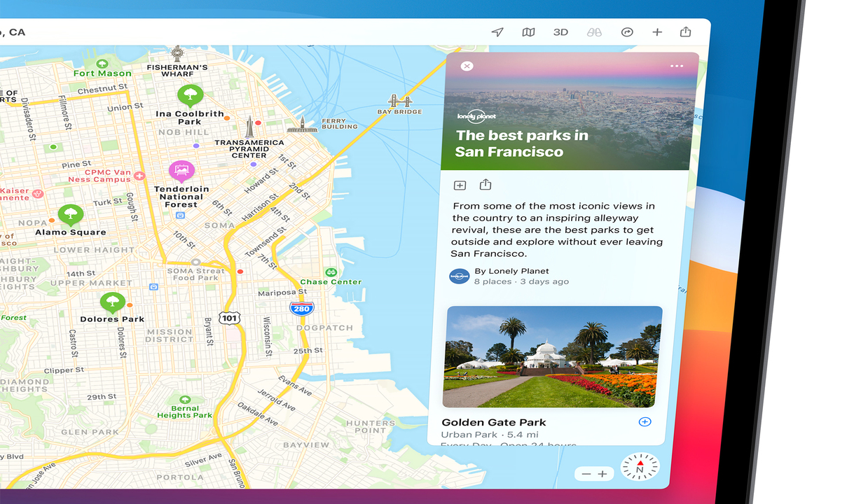Click Bernal Heights Park green marker
Screen dimensions: 861x504
click(184, 398)
